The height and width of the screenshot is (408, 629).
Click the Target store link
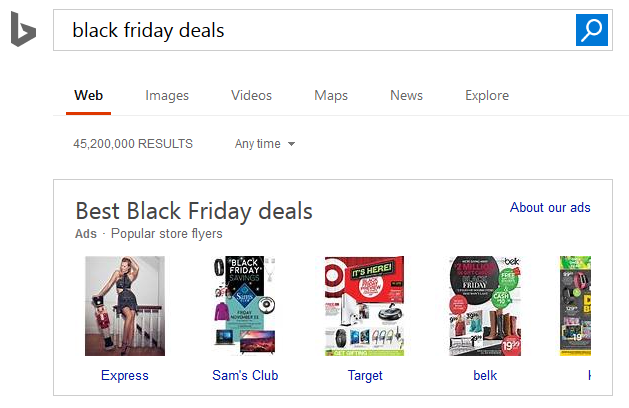tap(365, 376)
